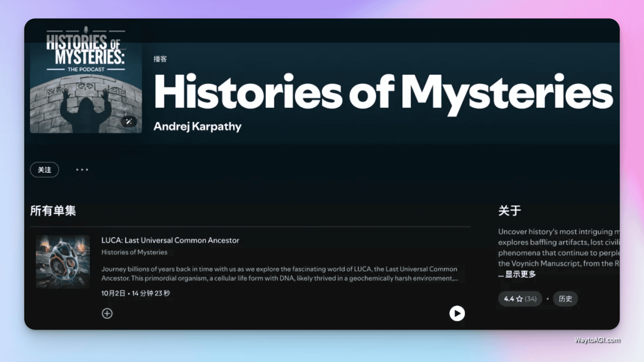Click the Histories of Mysteries podcast cover art
This screenshot has height=362, width=644.
tap(86, 80)
